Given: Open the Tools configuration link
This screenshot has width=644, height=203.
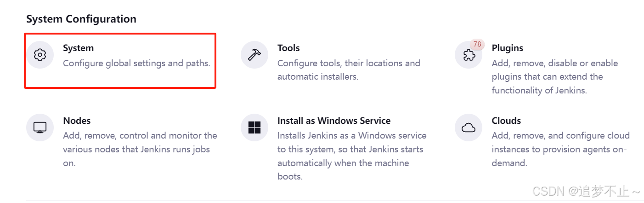Looking at the screenshot, I should pyautogui.click(x=288, y=48).
